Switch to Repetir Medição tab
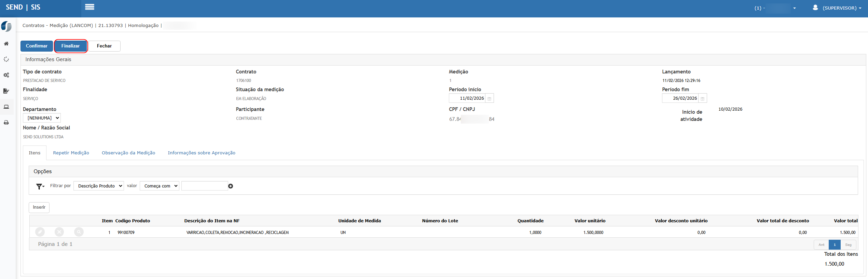This screenshot has height=279, width=868. (x=71, y=153)
